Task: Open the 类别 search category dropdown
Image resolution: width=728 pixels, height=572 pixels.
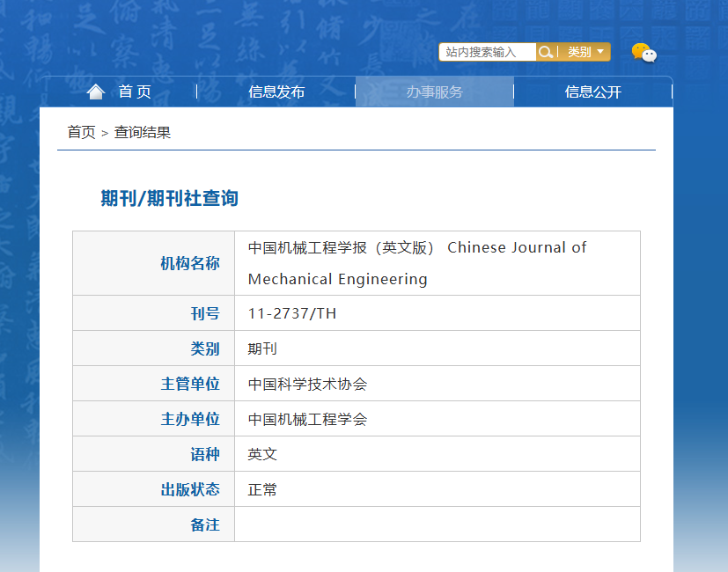Action: pos(585,52)
